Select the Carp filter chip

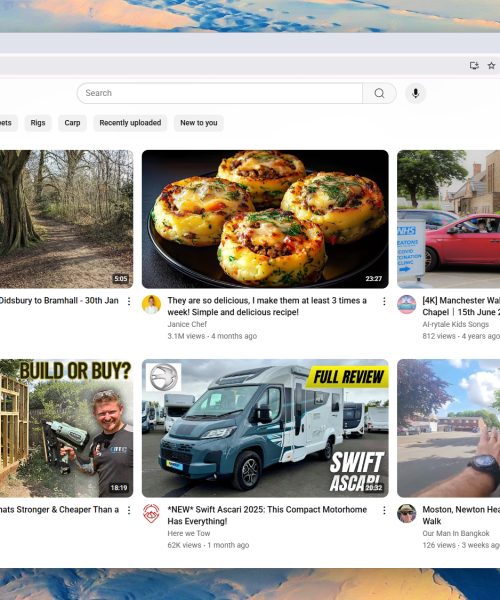[x=72, y=123]
